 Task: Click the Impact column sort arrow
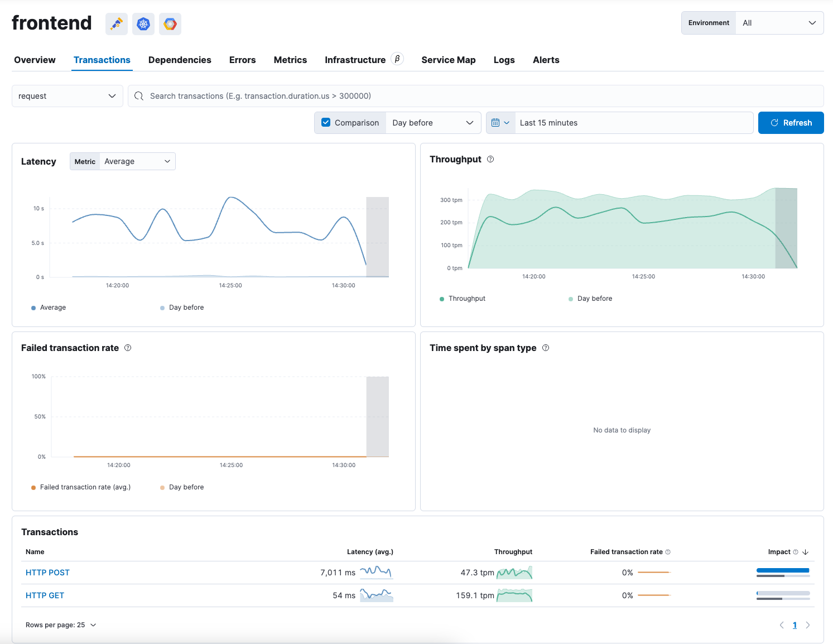coord(805,552)
